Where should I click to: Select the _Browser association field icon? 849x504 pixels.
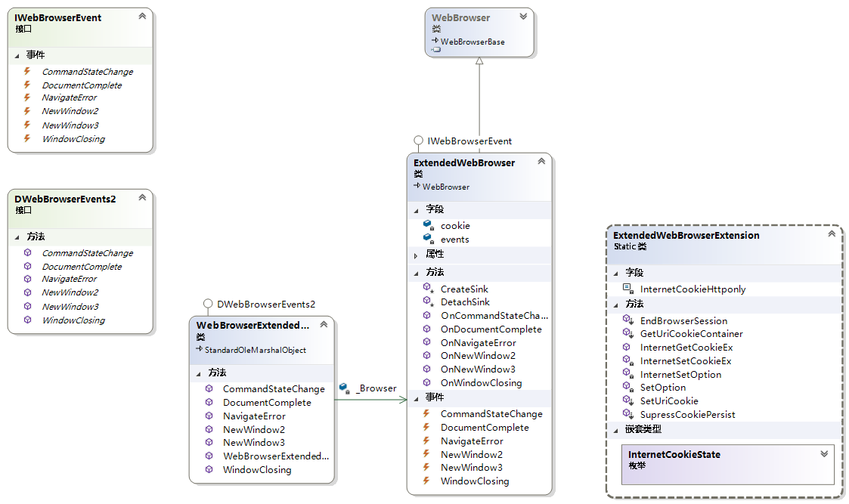click(344, 388)
